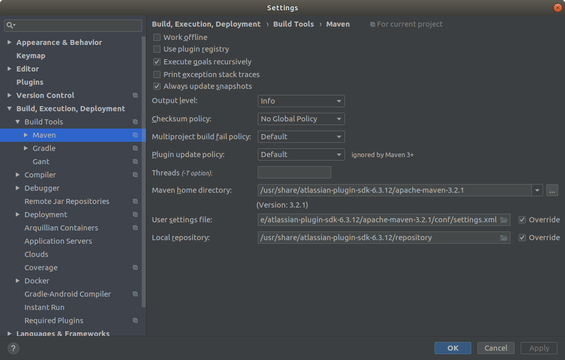Uncheck Execute goals recursively
This screenshot has width=565, height=360.
(x=157, y=62)
